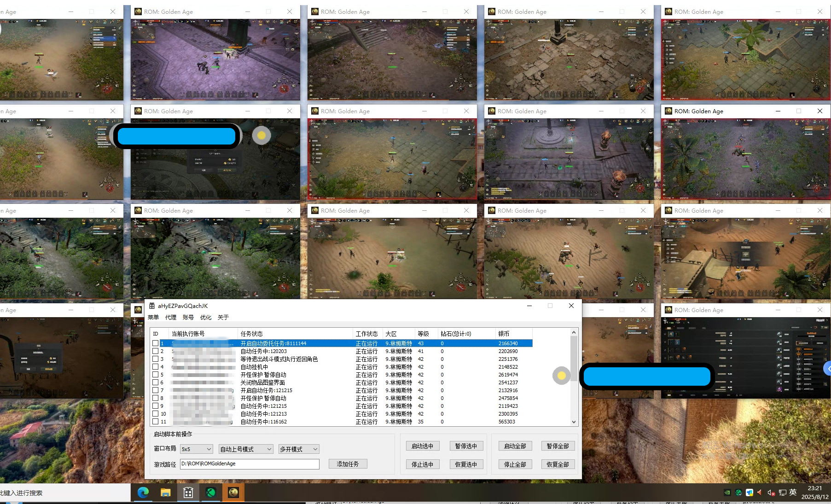Open File Explorer from the taskbar
Screen dimensions: 831x504
click(x=166, y=492)
